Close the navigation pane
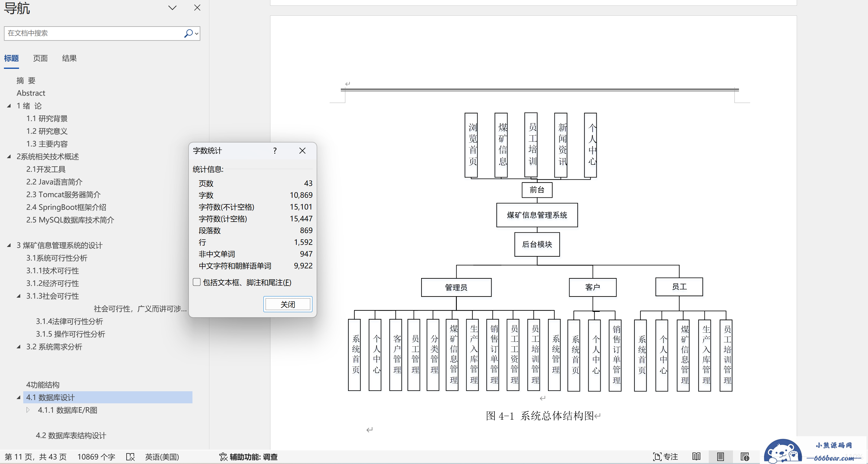 click(x=198, y=8)
